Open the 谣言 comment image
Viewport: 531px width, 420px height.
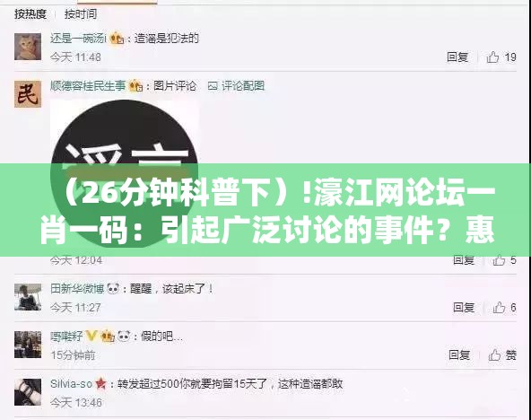coord(125,173)
